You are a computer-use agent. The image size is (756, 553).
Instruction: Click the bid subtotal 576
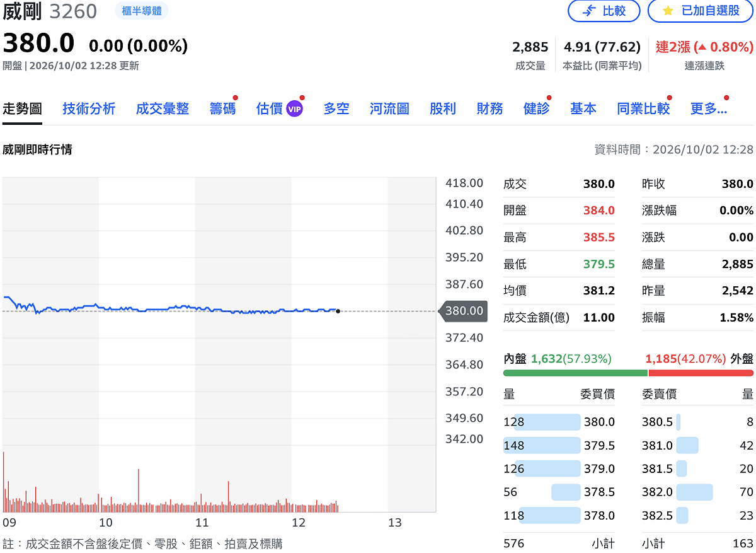514,543
